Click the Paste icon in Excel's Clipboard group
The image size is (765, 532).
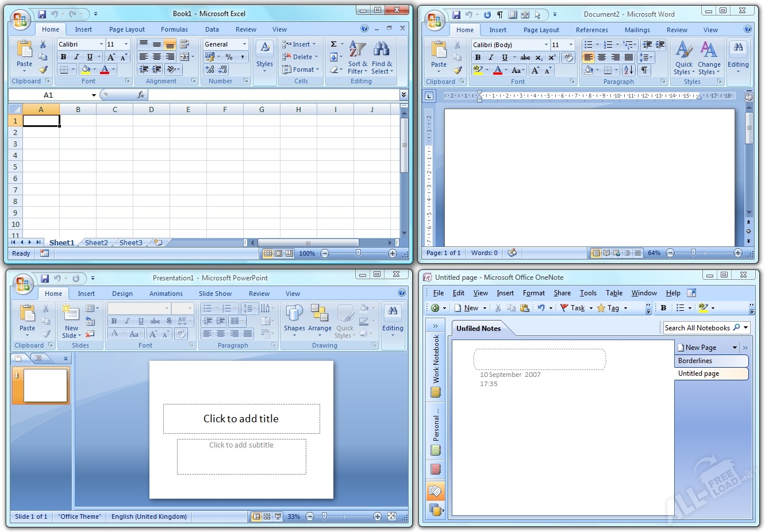24,49
